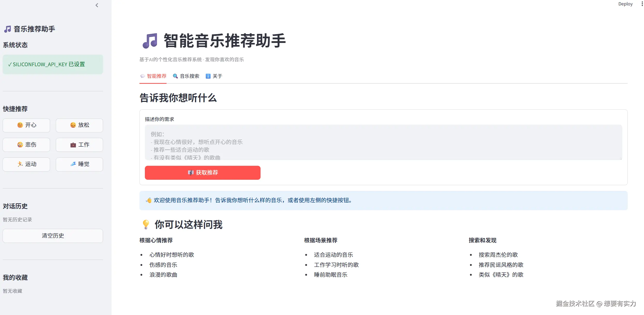Select the 放松 mood quick button
The height and width of the screenshot is (315, 644).
click(x=79, y=125)
